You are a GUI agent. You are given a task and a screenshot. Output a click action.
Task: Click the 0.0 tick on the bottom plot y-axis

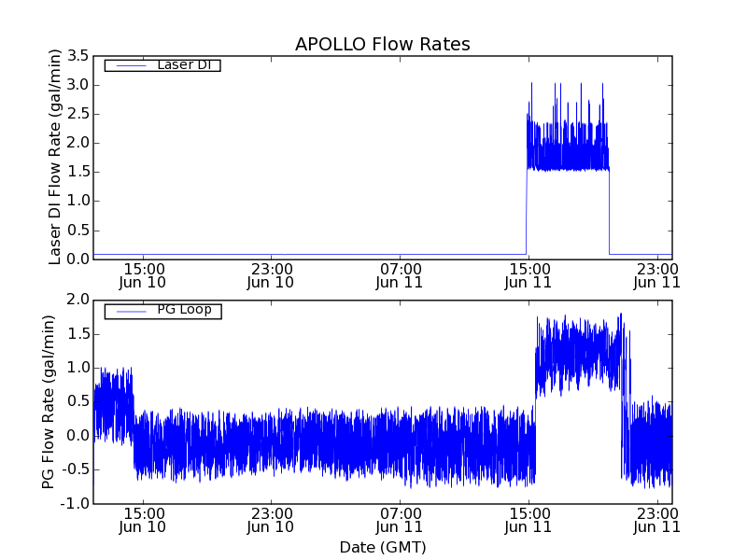click(77, 436)
